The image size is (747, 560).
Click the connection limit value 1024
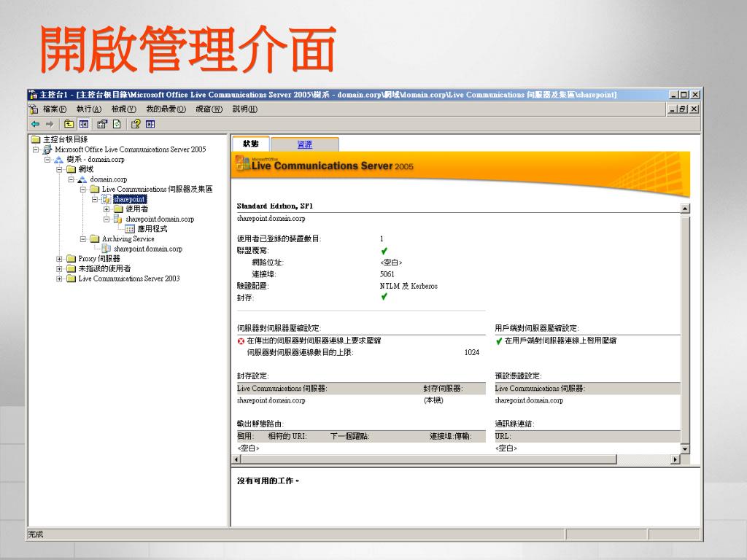(472, 352)
